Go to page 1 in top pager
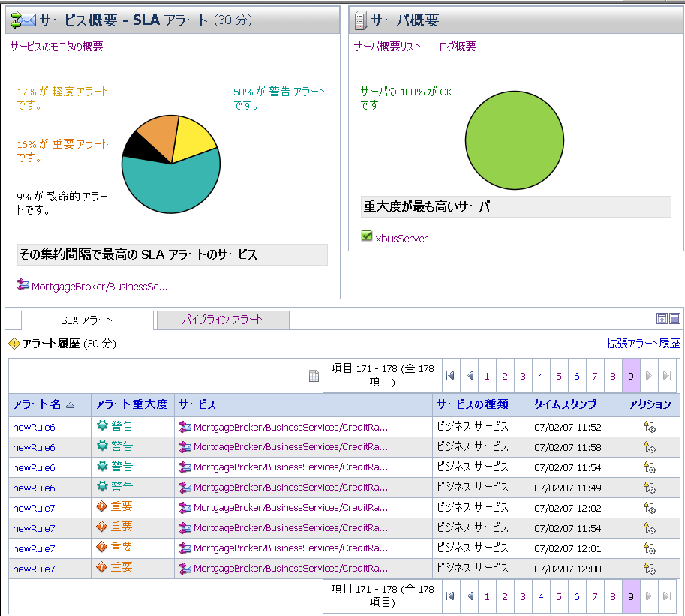685x616 pixels. point(487,376)
